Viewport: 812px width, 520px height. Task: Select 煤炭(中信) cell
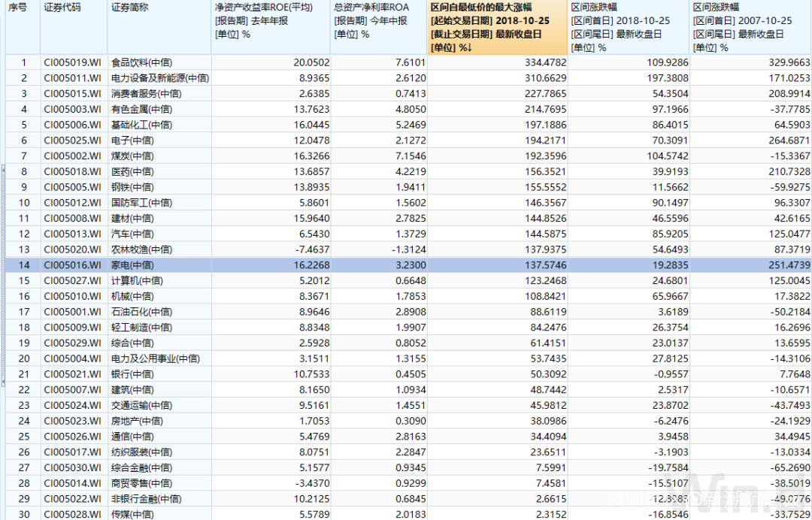[x=132, y=156]
